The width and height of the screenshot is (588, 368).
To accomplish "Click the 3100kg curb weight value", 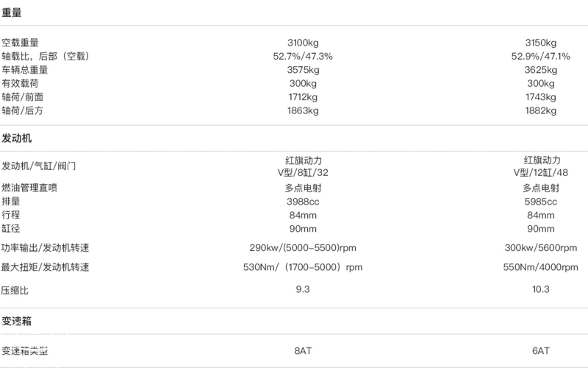I will pos(303,43).
